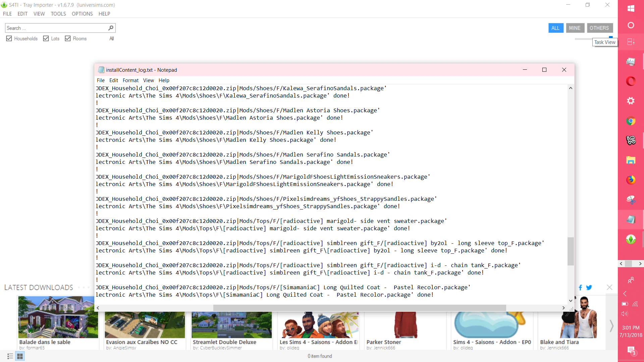Open Notepad Edit menu
The width and height of the screenshot is (644, 362).
114,80
